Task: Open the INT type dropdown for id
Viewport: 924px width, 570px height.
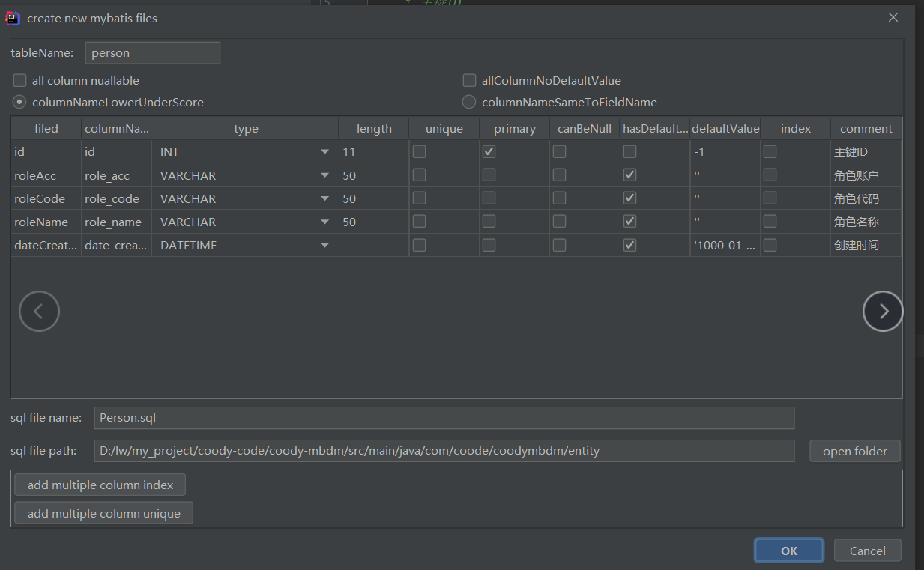Action: (324, 151)
